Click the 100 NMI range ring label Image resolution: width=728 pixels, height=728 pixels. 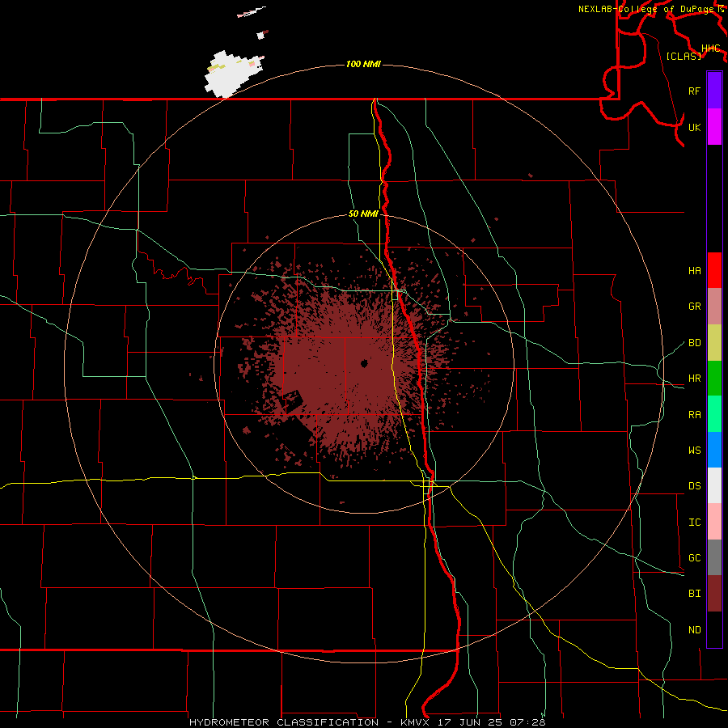[363, 64]
